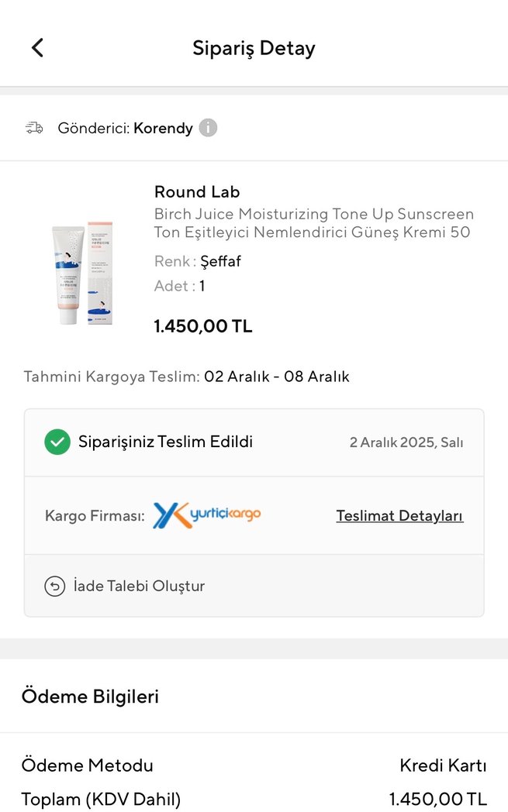Tap the back arrow to leave order detail
Image resolution: width=508 pixels, height=812 pixels.
(x=36, y=47)
